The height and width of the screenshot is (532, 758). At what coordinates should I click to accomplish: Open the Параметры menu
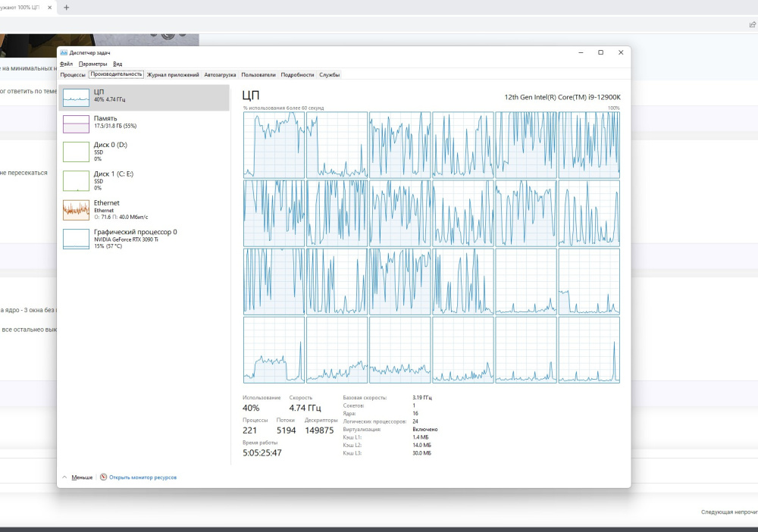(x=94, y=64)
